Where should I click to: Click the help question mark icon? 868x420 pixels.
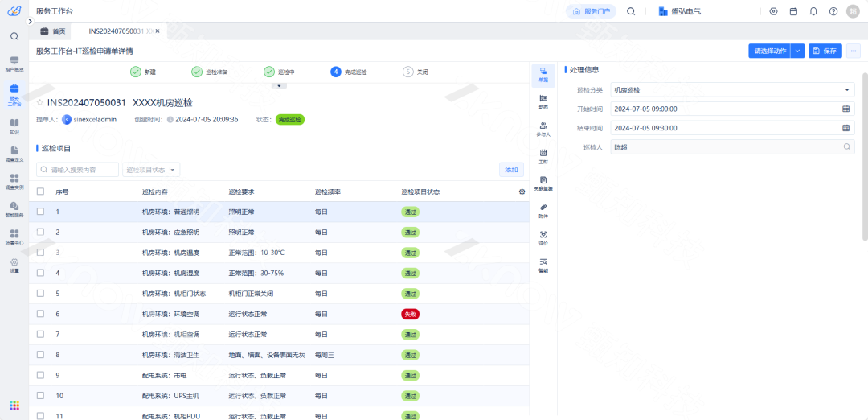pyautogui.click(x=833, y=11)
